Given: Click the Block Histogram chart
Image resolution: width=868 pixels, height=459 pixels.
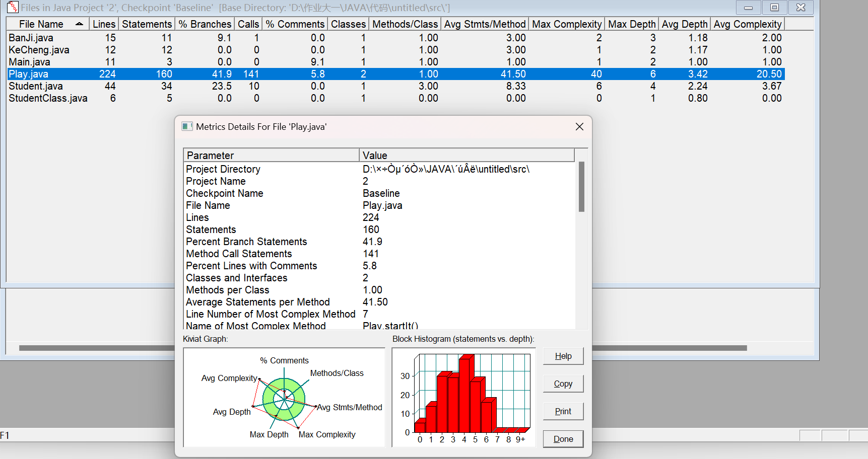Looking at the screenshot, I should [463, 398].
